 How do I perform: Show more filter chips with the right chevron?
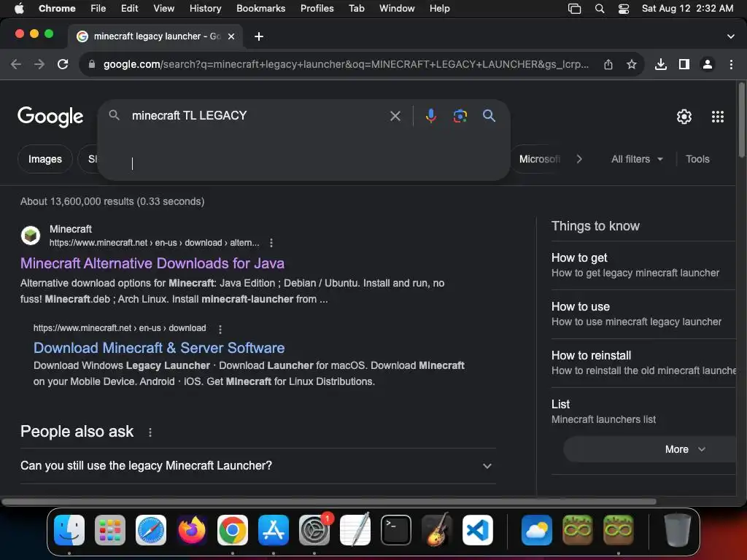(579, 159)
